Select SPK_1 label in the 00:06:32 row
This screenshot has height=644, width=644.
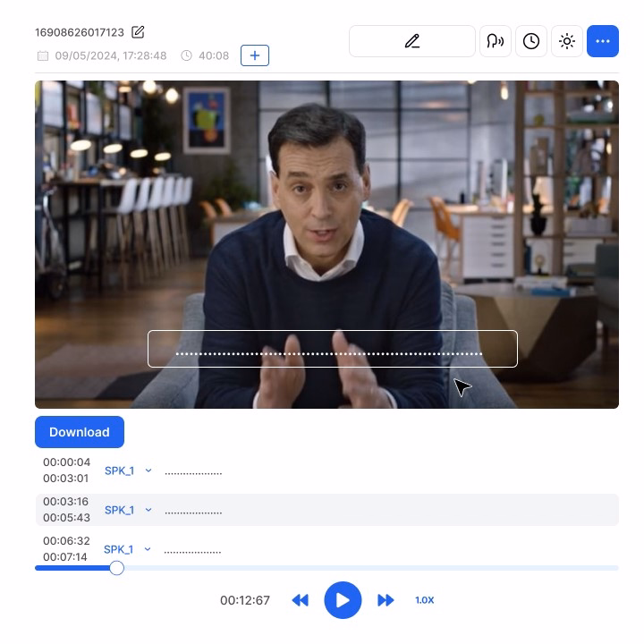[x=118, y=549]
